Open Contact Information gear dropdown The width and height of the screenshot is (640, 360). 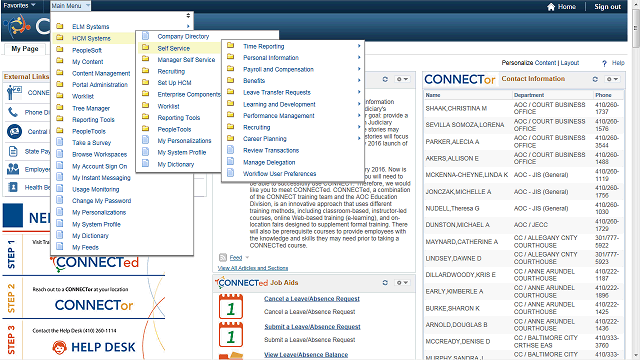click(612, 79)
